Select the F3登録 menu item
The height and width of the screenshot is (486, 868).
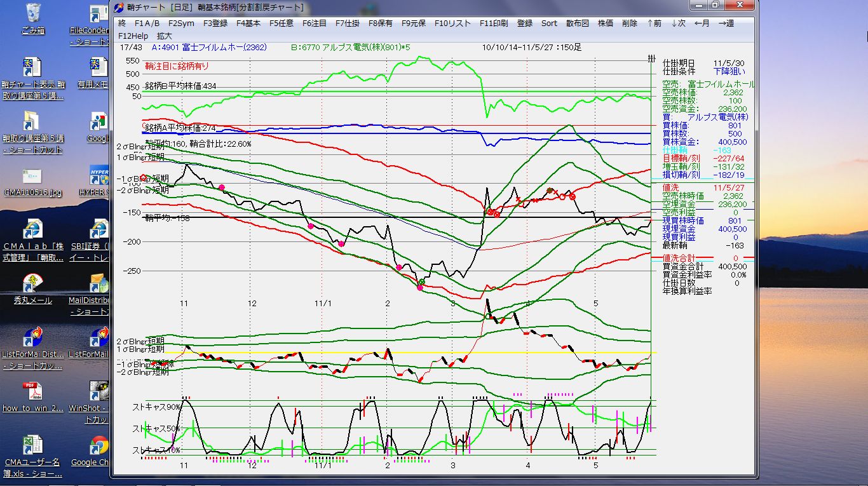(215, 23)
